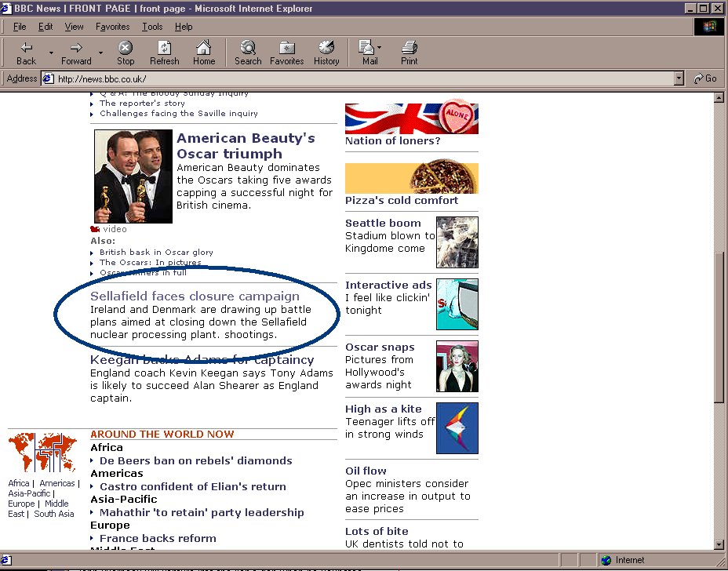The width and height of the screenshot is (728, 571).
Task: Open France backs reform link
Action: pyautogui.click(x=158, y=539)
